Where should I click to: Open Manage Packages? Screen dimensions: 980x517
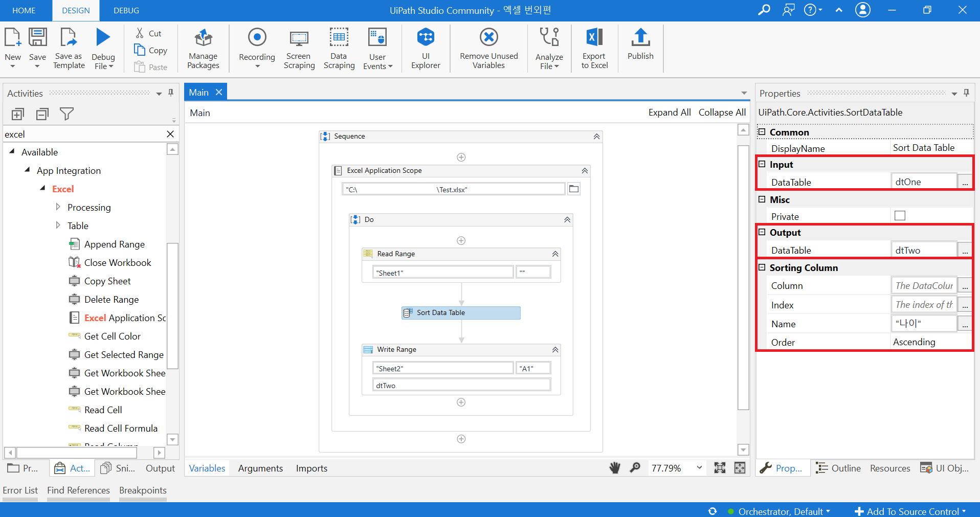(203, 49)
